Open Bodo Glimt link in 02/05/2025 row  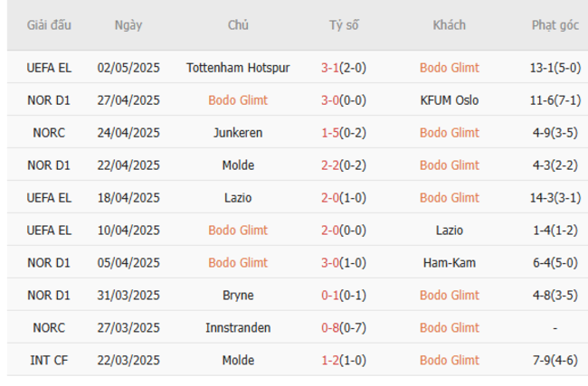click(449, 68)
